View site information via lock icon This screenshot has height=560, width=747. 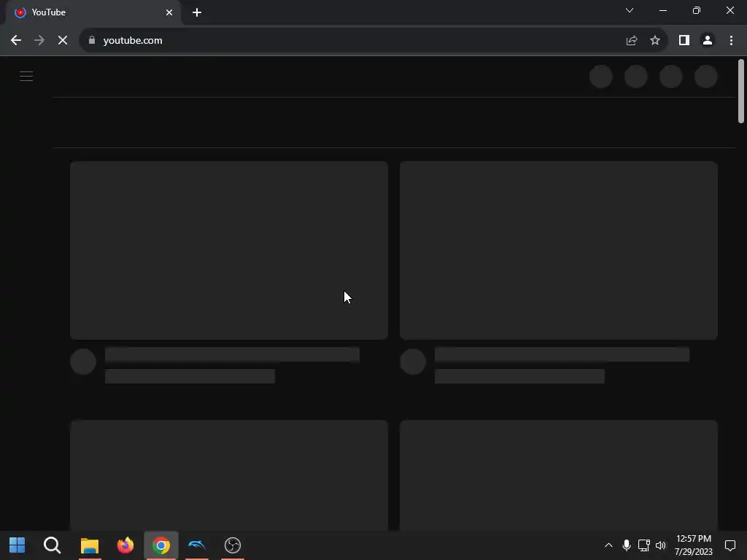pos(92,40)
